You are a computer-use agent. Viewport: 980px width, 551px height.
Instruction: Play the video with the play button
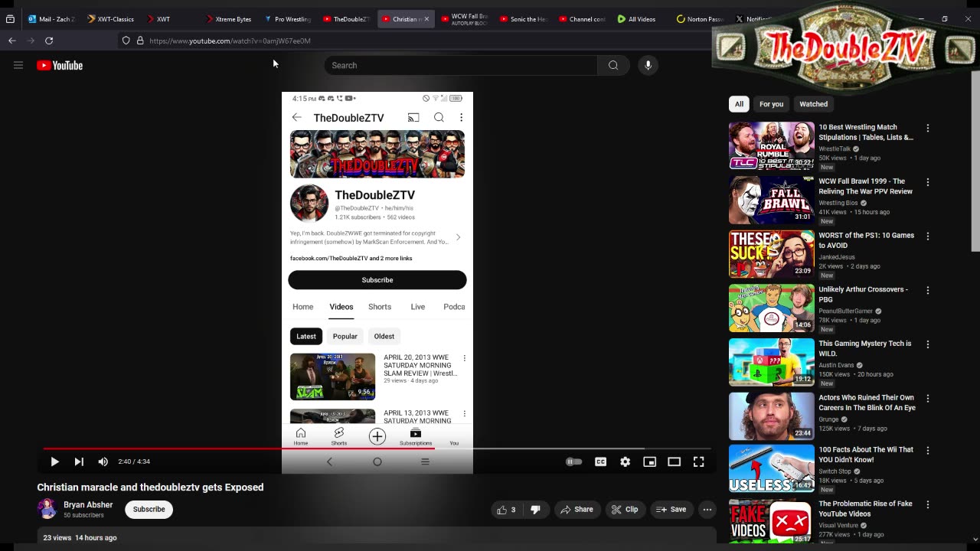coord(54,461)
